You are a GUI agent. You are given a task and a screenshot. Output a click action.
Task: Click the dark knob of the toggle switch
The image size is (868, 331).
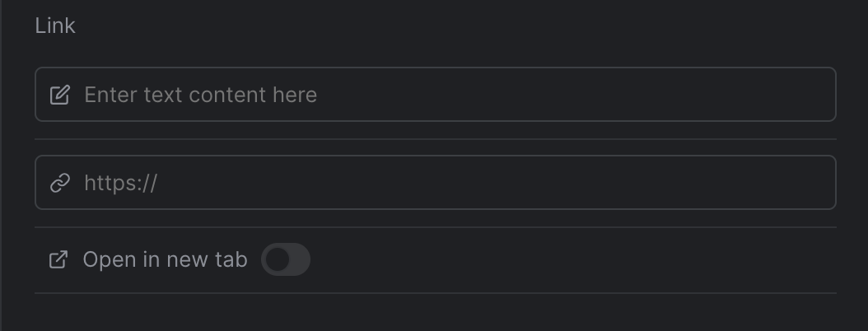278,259
